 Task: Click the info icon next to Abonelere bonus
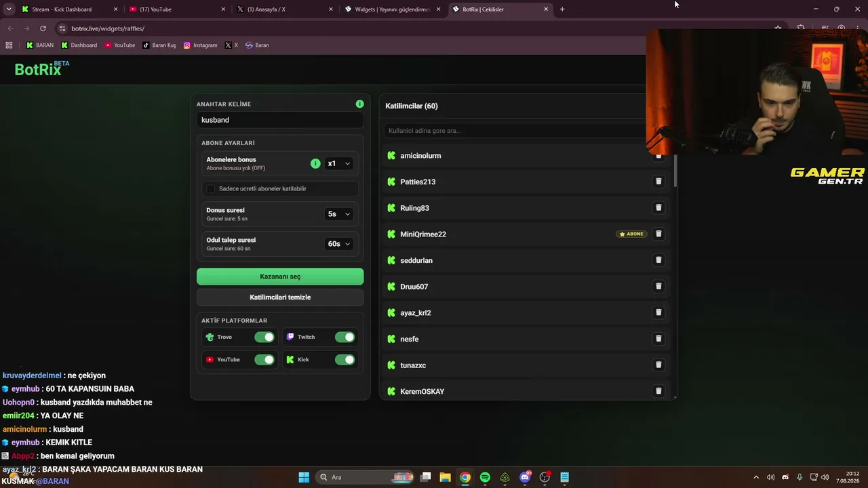point(315,163)
